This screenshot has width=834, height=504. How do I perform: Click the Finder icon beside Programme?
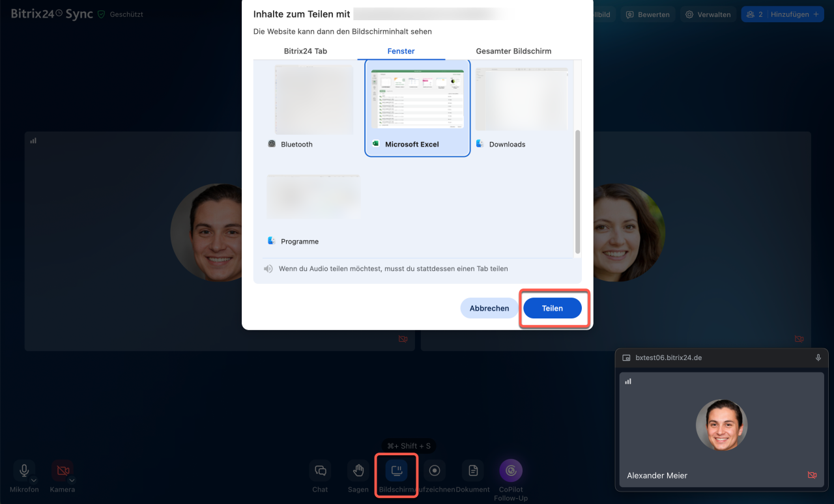272,241
